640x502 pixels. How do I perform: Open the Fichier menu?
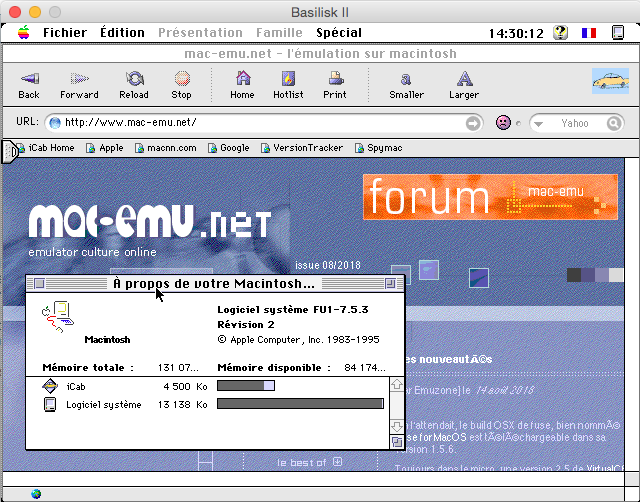pos(65,33)
